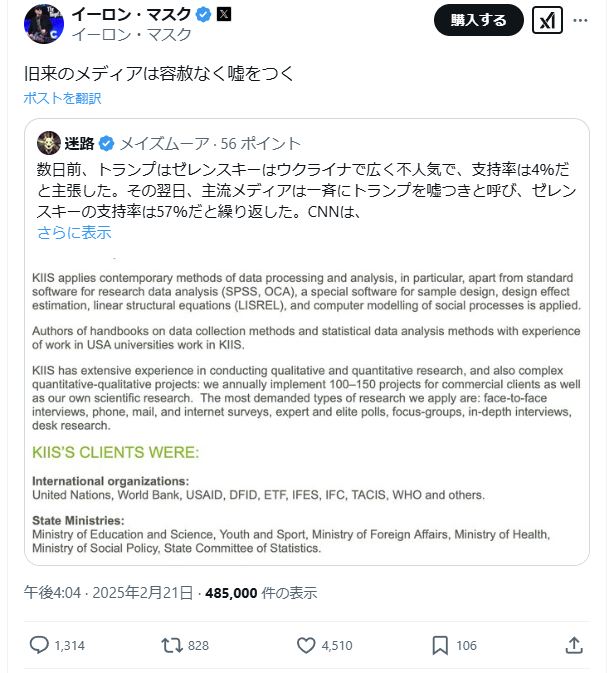The height and width of the screenshot is (673, 607).
Task: Click the 購入する button
Action: pyautogui.click(x=479, y=20)
